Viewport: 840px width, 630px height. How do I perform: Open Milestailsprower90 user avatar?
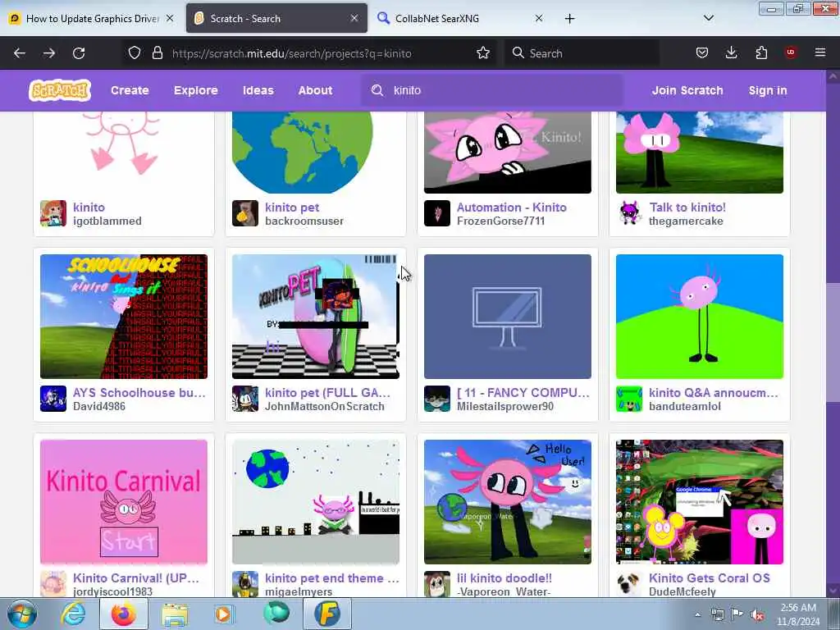coord(437,399)
